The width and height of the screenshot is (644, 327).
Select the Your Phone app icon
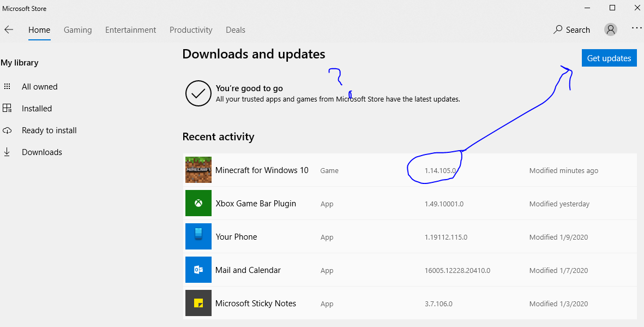(198, 237)
